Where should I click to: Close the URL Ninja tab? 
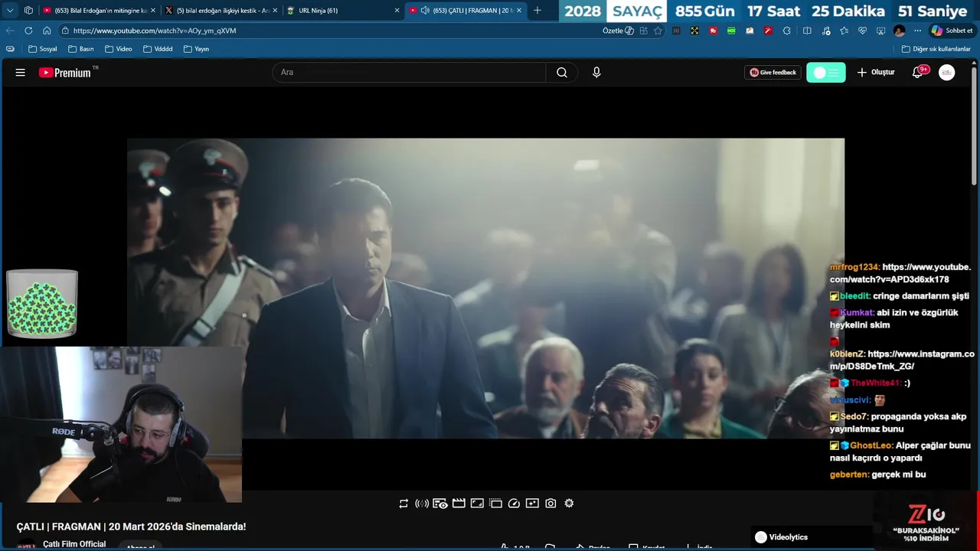[397, 11]
